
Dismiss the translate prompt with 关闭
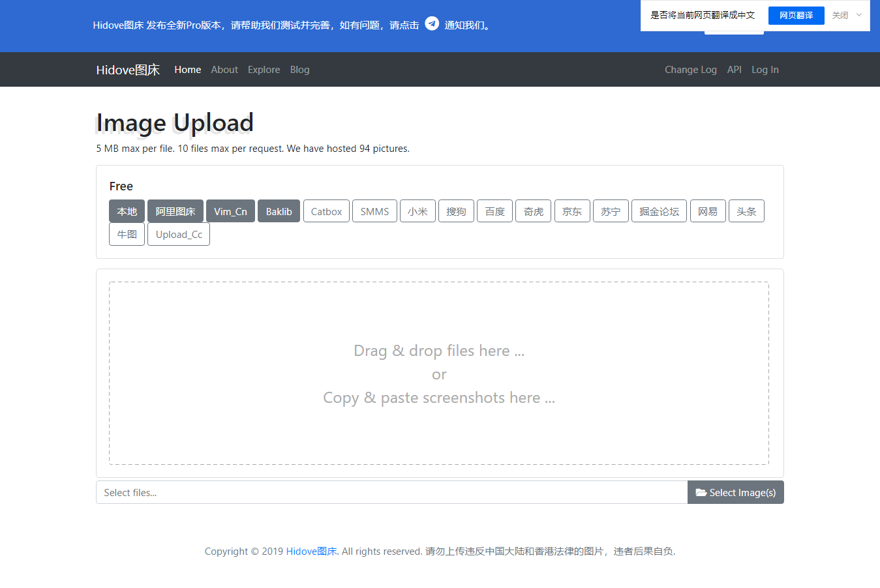tap(840, 16)
